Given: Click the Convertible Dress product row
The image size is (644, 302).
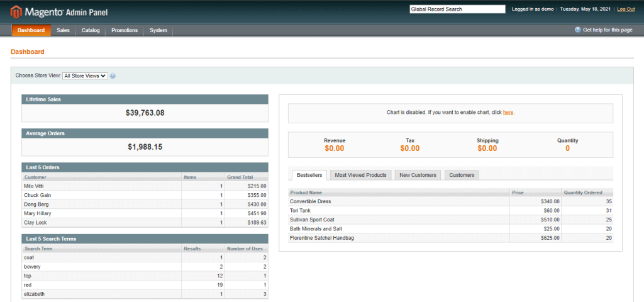Looking at the screenshot, I should (x=450, y=201).
